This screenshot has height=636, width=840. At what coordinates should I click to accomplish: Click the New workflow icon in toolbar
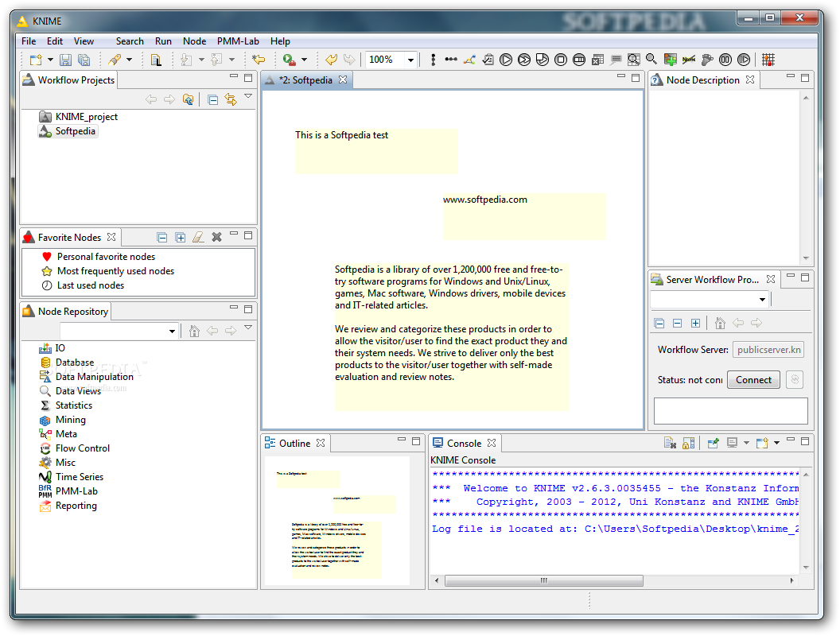[36, 60]
